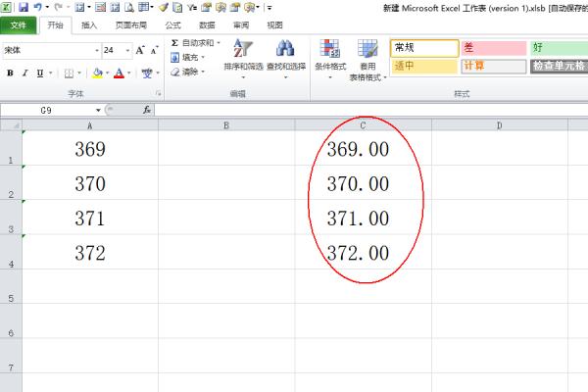Image resolution: width=588 pixels, height=392 pixels.
Task: Click the Redo arrow icon
Action: [x=58, y=7]
